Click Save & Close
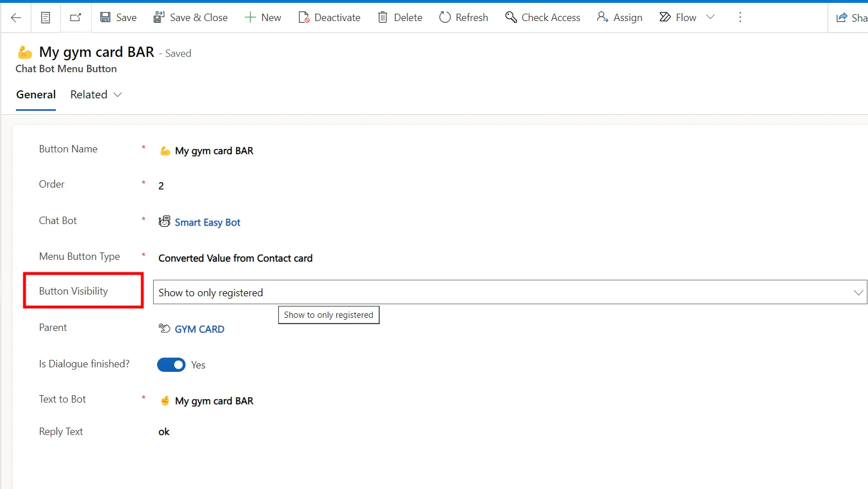Viewport: 868px width, 489px height. tap(191, 18)
